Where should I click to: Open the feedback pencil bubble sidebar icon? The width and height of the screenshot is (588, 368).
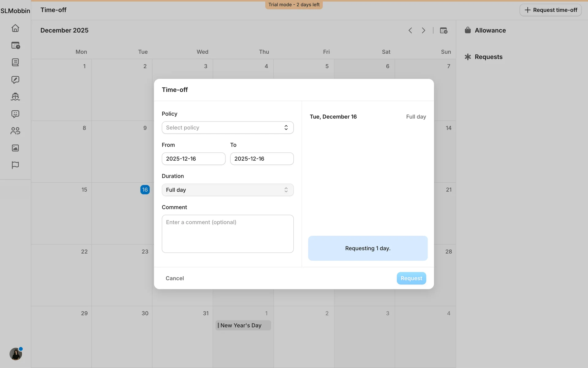point(15,80)
